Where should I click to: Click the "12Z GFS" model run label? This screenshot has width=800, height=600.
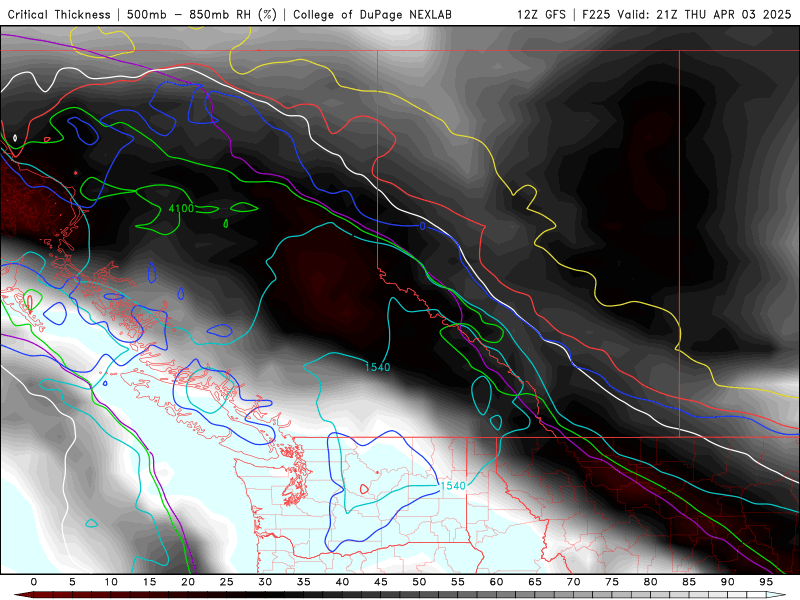[x=541, y=14]
